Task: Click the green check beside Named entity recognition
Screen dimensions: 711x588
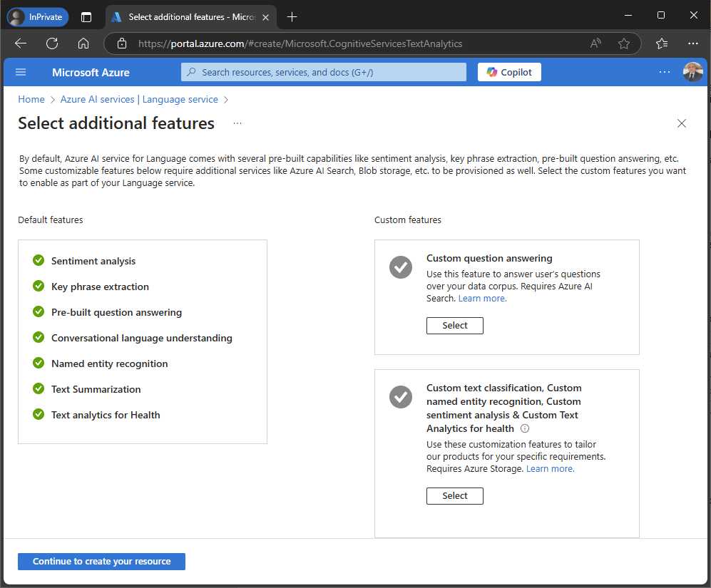Action: [x=39, y=363]
